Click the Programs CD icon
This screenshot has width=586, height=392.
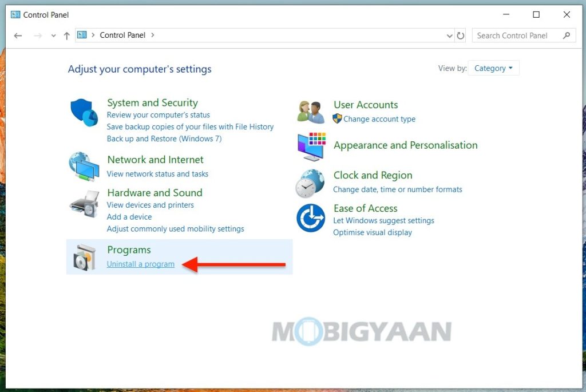84,256
